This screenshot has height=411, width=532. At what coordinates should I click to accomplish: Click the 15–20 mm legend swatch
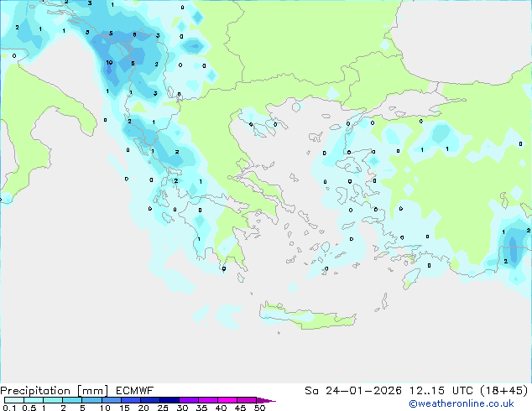click(130, 400)
